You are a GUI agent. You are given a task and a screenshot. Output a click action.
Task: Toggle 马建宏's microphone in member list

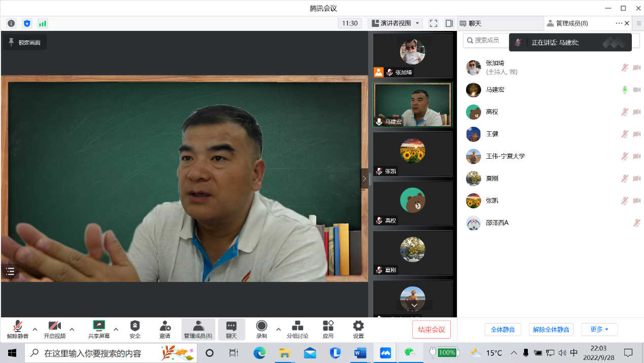(x=625, y=90)
